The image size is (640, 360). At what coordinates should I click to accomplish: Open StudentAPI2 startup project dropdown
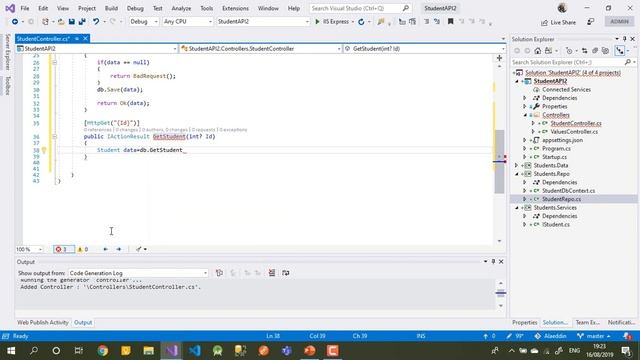tap(263, 22)
